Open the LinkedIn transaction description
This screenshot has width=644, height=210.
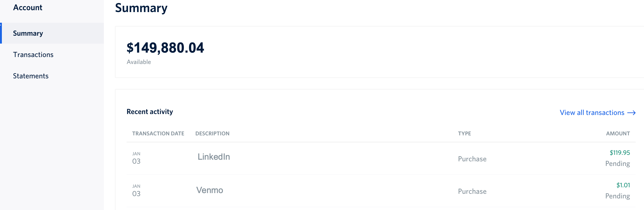tap(214, 157)
